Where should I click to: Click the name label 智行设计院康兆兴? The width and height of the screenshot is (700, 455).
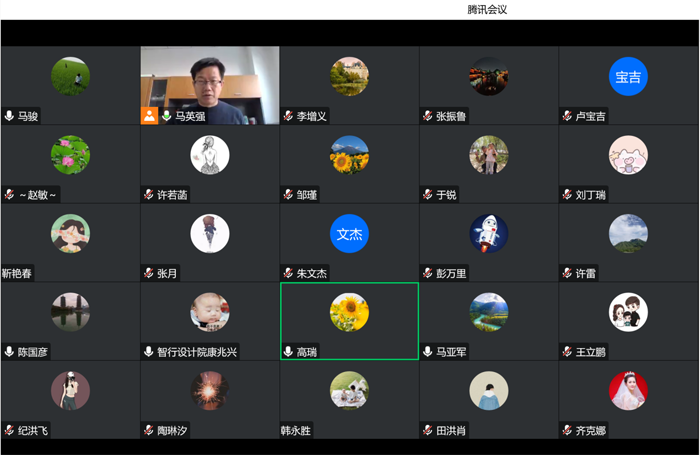[x=197, y=352]
